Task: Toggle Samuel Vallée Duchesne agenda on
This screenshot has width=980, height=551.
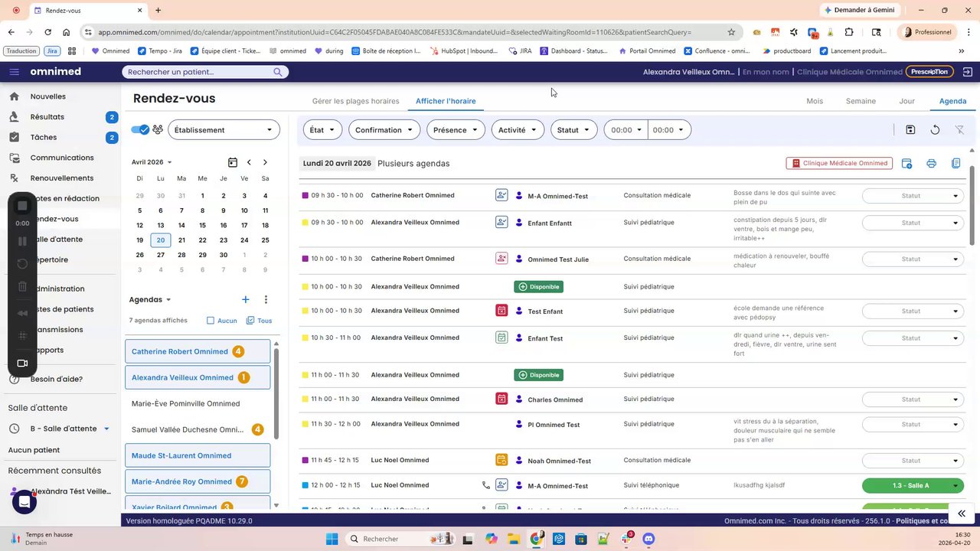Action: 198,429
